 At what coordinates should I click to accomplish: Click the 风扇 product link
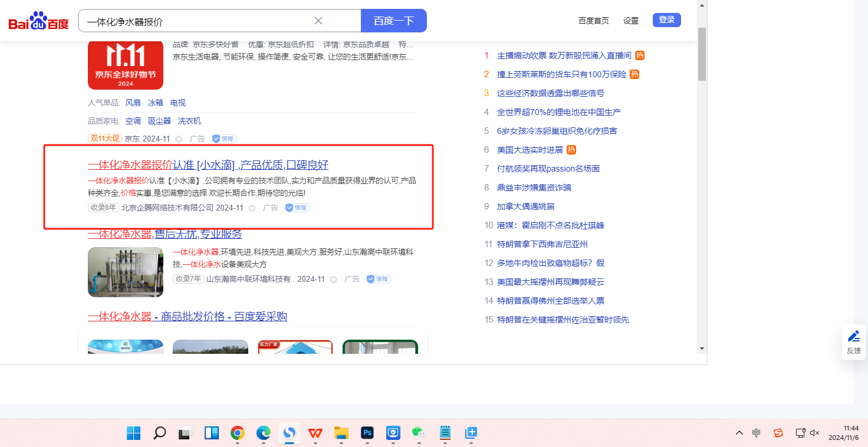[133, 103]
